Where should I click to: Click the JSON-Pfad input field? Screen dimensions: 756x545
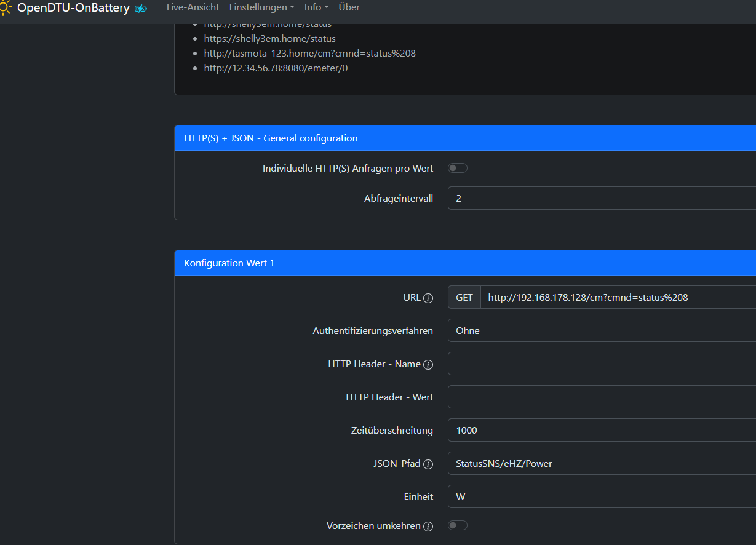[602, 463]
